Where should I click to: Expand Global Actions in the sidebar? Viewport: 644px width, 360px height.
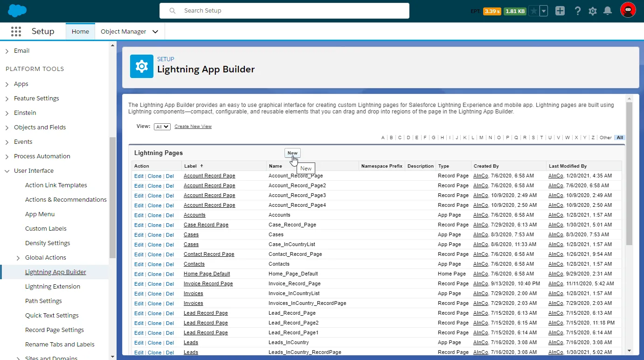pos(18,258)
